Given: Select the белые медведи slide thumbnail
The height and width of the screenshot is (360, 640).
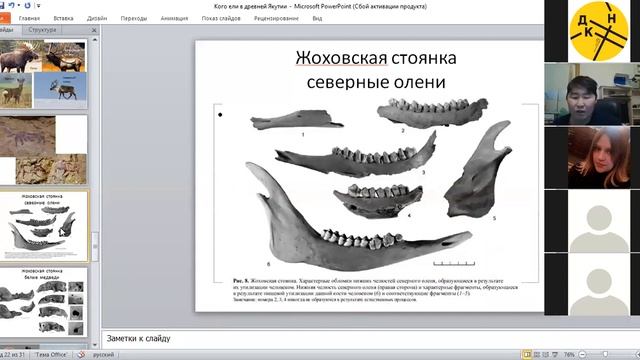Looking at the screenshot, I should tap(43, 302).
